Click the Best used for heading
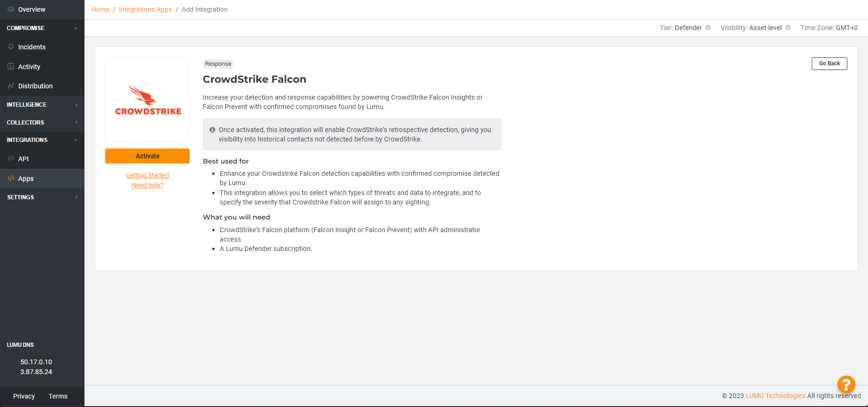 (226, 161)
